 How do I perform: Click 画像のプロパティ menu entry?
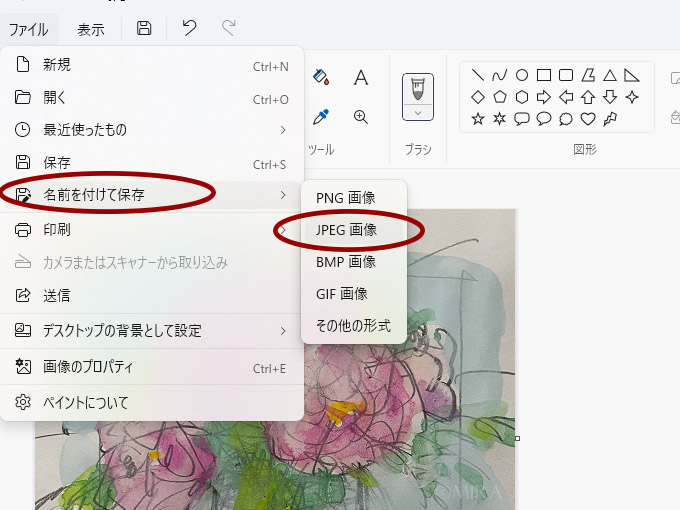click(x=88, y=367)
